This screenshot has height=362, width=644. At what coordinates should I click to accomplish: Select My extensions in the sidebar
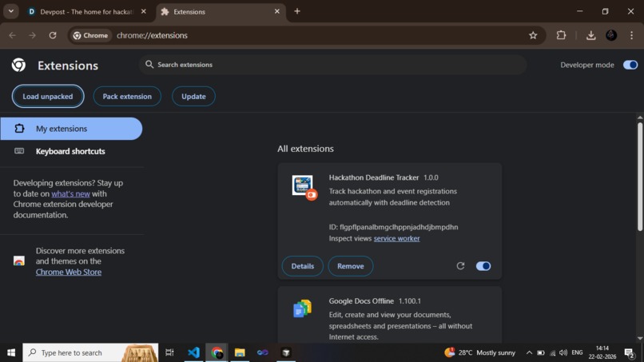coord(71,129)
